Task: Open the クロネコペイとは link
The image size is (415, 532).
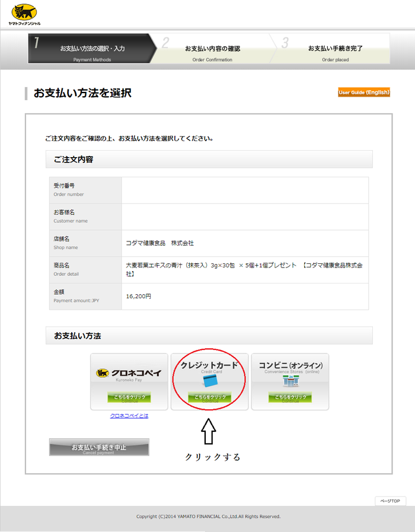Action: [x=129, y=416]
